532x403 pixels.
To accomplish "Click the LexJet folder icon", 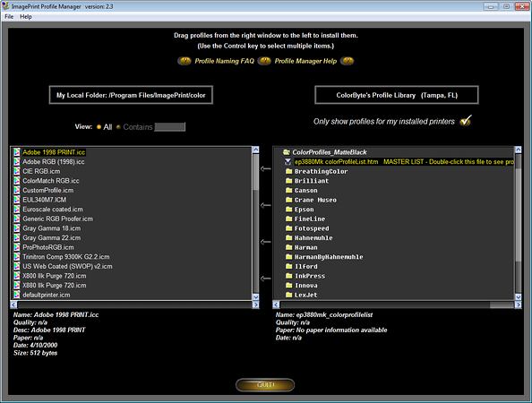I will click(288, 295).
